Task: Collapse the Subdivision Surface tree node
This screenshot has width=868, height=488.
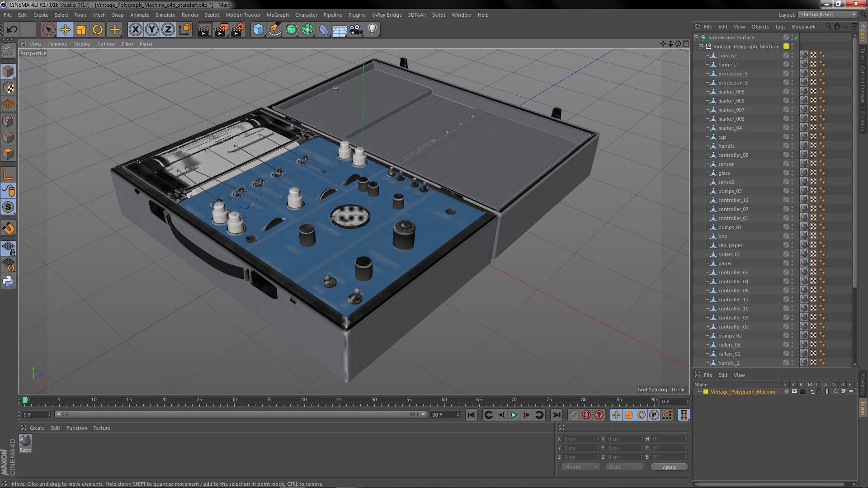Action: click(x=696, y=37)
